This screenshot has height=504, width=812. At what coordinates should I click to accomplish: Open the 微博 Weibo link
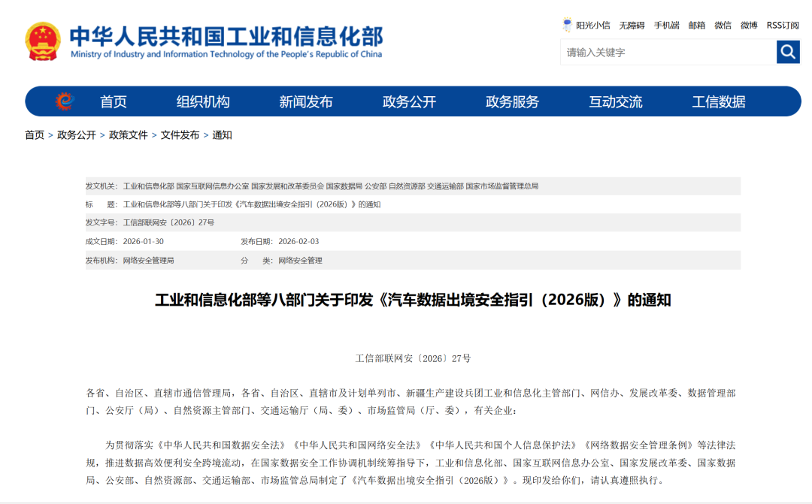(x=750, y=25)
